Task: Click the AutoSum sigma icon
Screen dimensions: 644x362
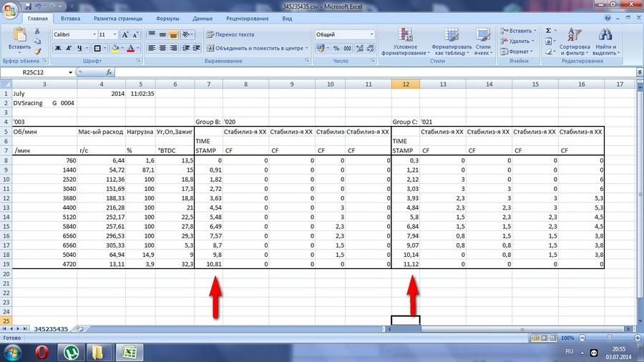Action: (x=549, y=31)
